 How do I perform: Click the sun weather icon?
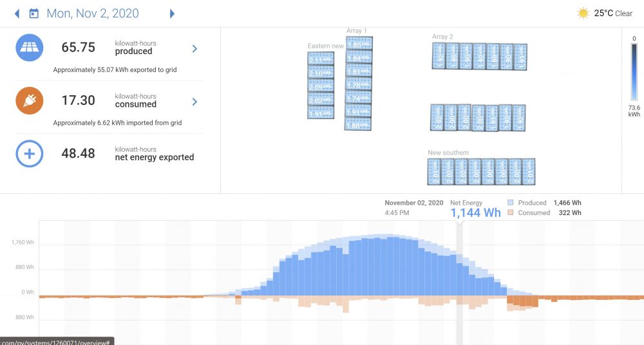point(583,14)
